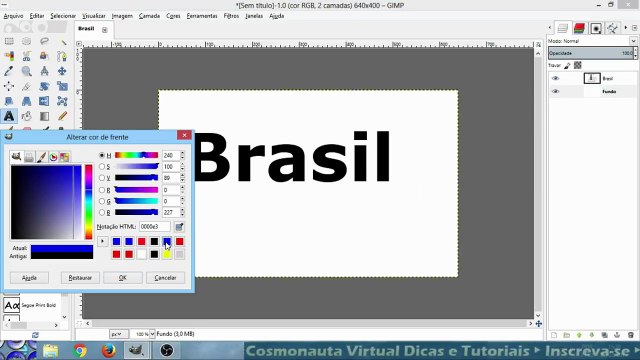
Task: Click the Notação HTML hex input field
Action: click(x=155, y=227)
